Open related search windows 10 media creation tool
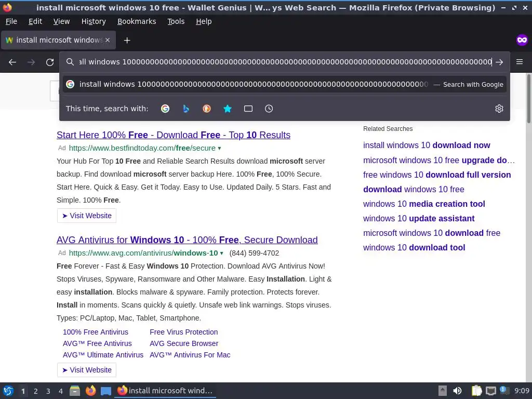 (x=424, y=204)
